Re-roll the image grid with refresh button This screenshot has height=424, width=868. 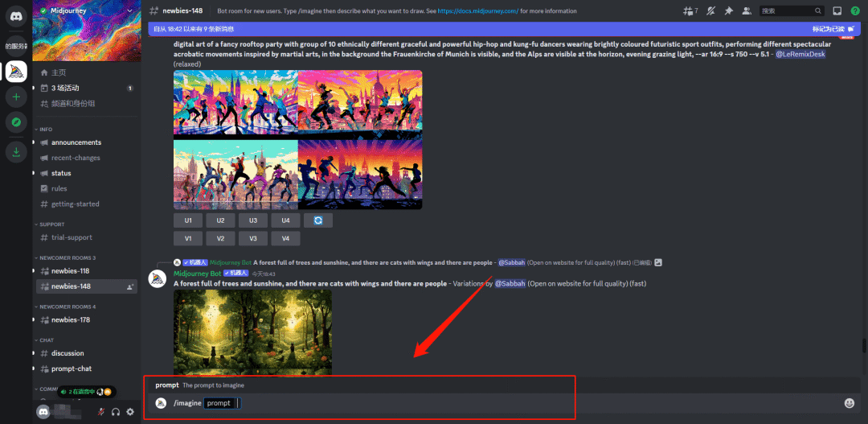pyautogui.click(x=318, y=220)
